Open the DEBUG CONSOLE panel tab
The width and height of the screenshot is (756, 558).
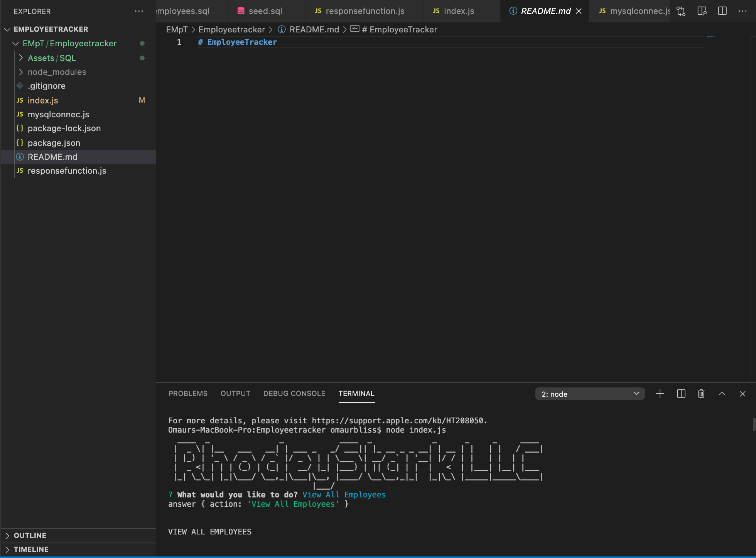point(294,393)
